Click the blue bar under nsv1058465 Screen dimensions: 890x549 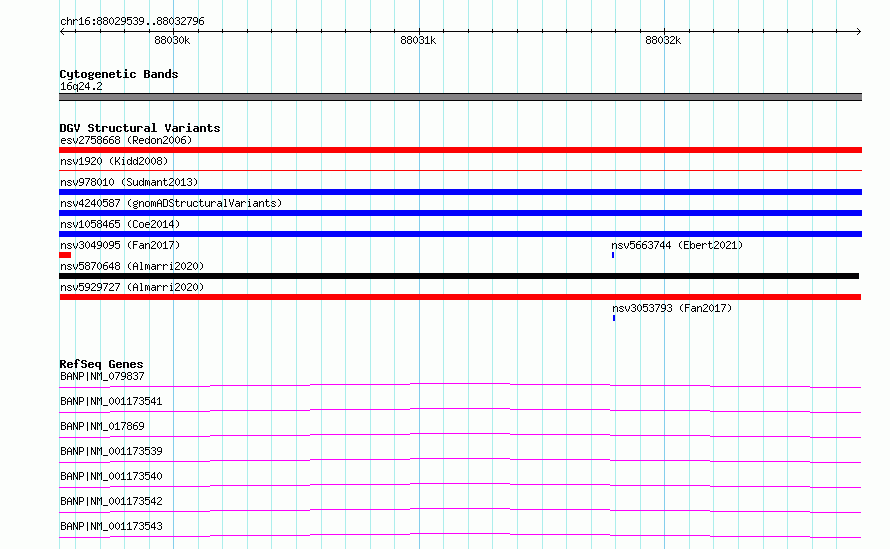click(460, 234)
